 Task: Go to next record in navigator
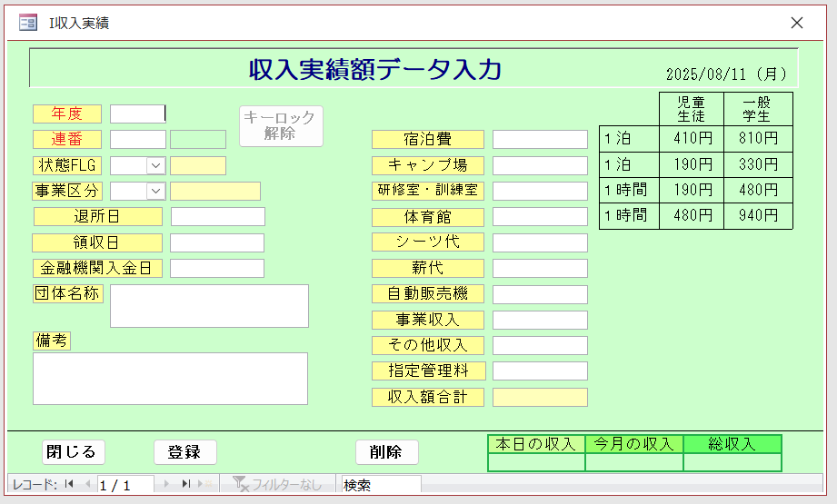(166, 485)
